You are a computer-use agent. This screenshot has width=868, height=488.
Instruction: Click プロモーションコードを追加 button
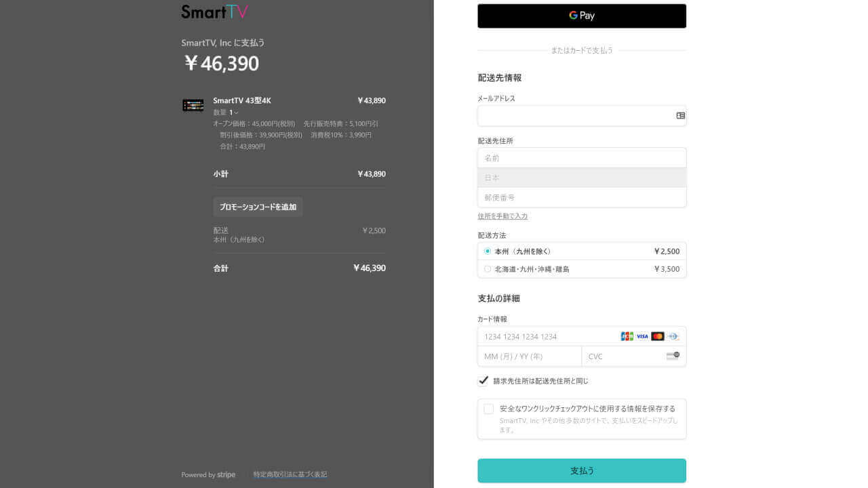pos(258,207)
